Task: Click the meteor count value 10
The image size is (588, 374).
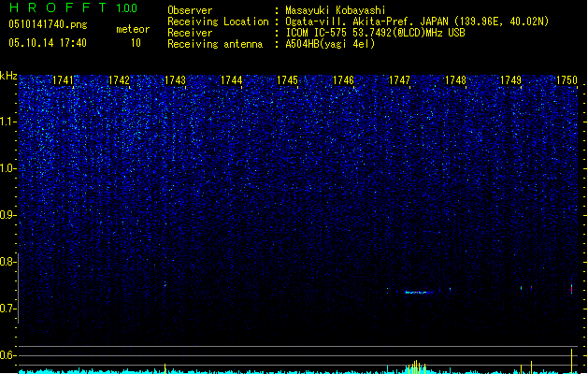Action: (136, 43)
